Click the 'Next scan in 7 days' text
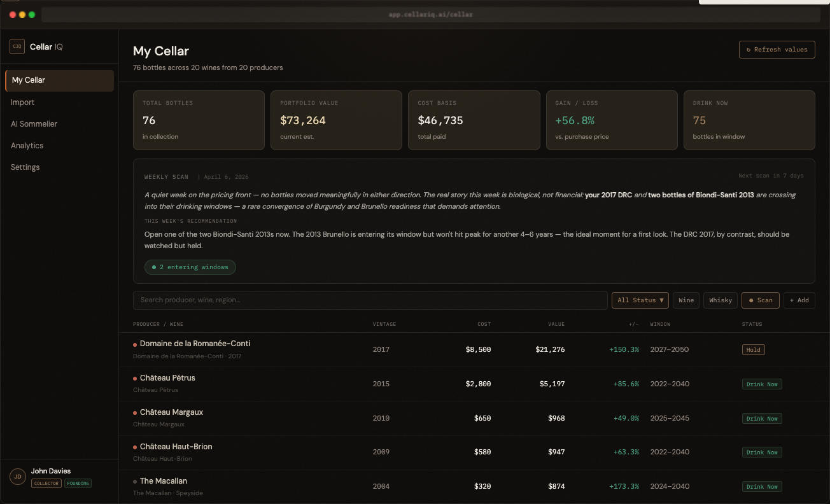This screenshot has height=504, width=830. [771, 176]
